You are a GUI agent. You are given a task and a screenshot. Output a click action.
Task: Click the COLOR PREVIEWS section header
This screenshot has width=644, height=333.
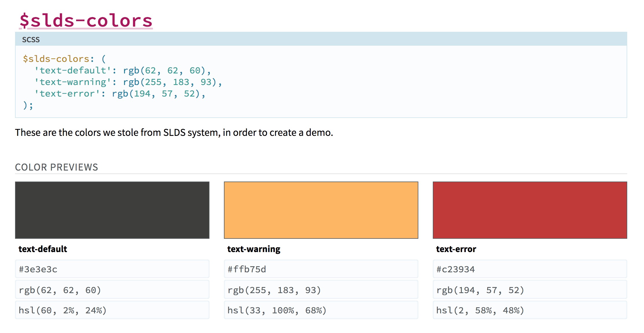[x=57, y=167]
